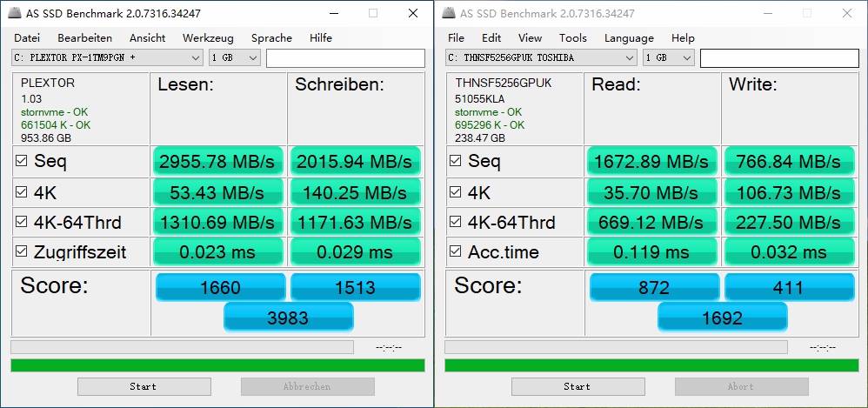Click the access time value 0.032 ms
The image size is (868, 408).
point(789,252)
